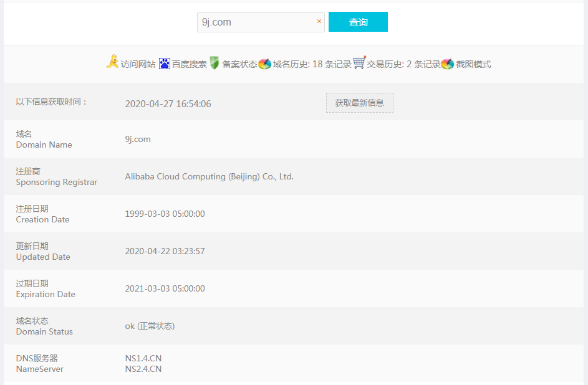Click the 9j.com domain name value
The height and width of the screenshot is (385, 588).
[138, 139]
